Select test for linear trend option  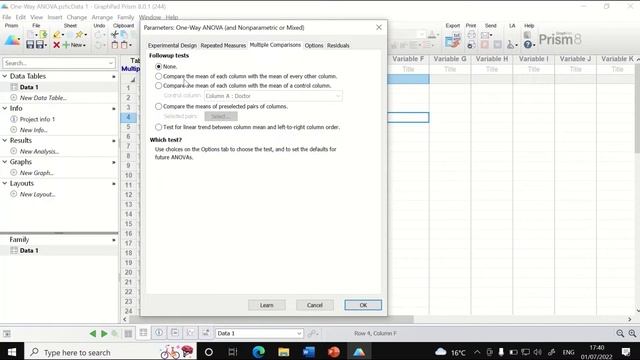click(158, 127)
